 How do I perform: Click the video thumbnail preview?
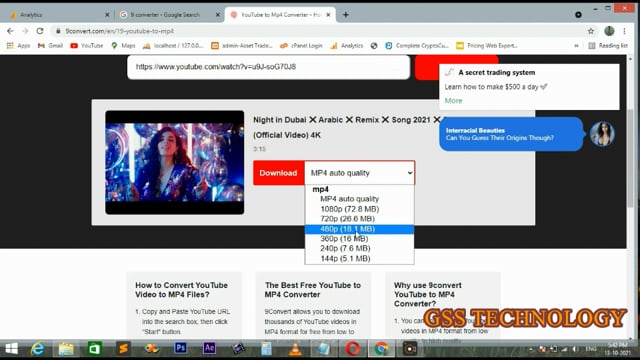[x=175, y=162]
